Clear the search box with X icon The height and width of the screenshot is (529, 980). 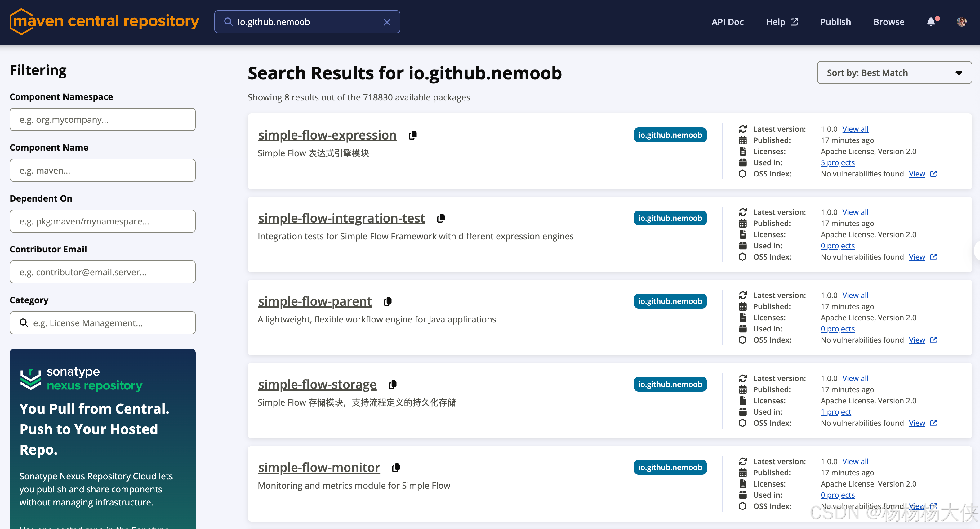pyautogui.click(x=387, y=22)
